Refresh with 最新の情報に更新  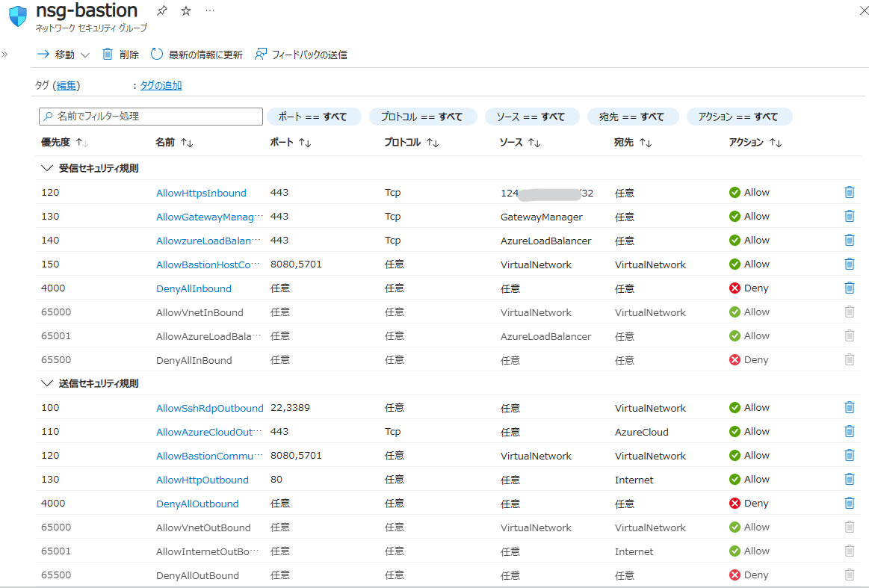click(197, 55)
